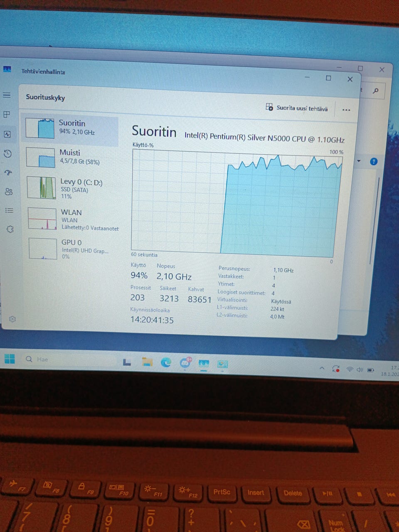The height and width of the screenshot is (532, 399).
Task: Open the volume tray icon
Action: pos(360,369)
